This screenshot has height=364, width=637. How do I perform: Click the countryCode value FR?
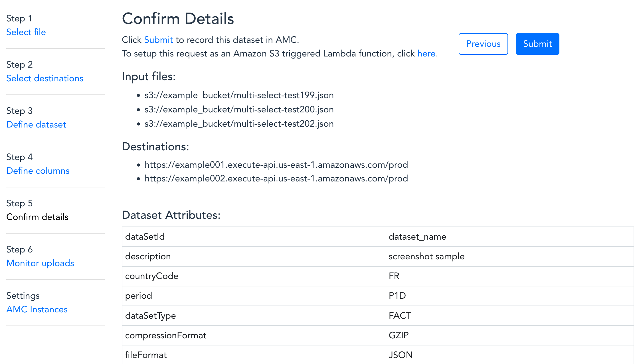coord(394,276)
